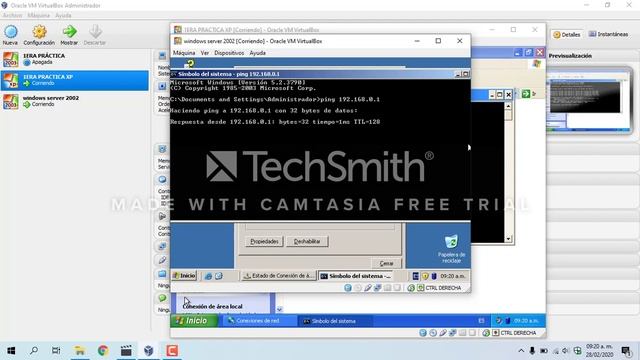This screenshot has height=360, width=640.
Task: Select Símbolo del sistema in XP taskbar
Action: [335, 321]
